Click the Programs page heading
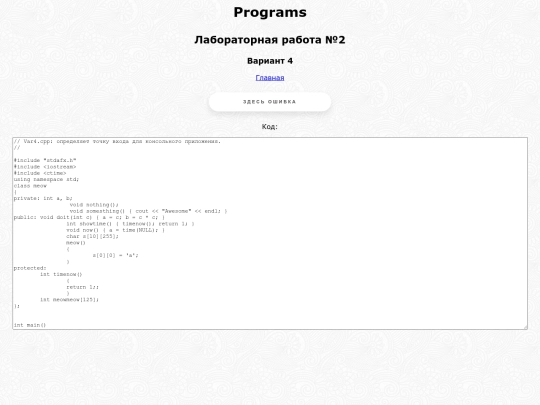The width and height of the screenshot is (540, 405). 270,12
